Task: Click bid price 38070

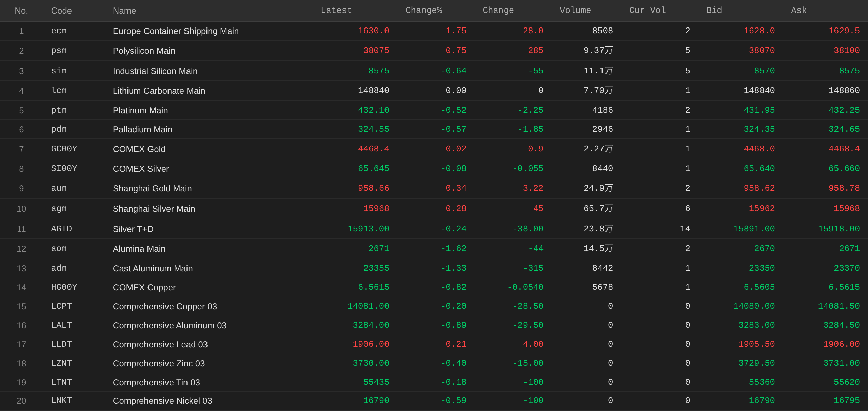Action: coord(762,51)
